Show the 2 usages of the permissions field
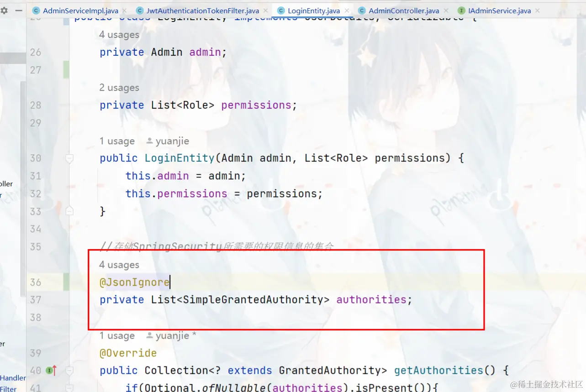This screenshot has width=586, height=392. (x=119, y=88)
